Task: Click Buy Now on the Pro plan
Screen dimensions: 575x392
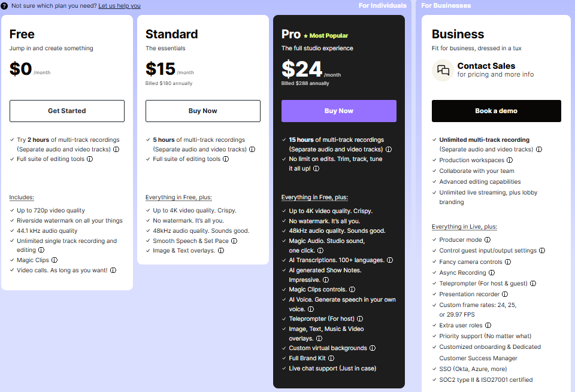Action: point(338,111)
